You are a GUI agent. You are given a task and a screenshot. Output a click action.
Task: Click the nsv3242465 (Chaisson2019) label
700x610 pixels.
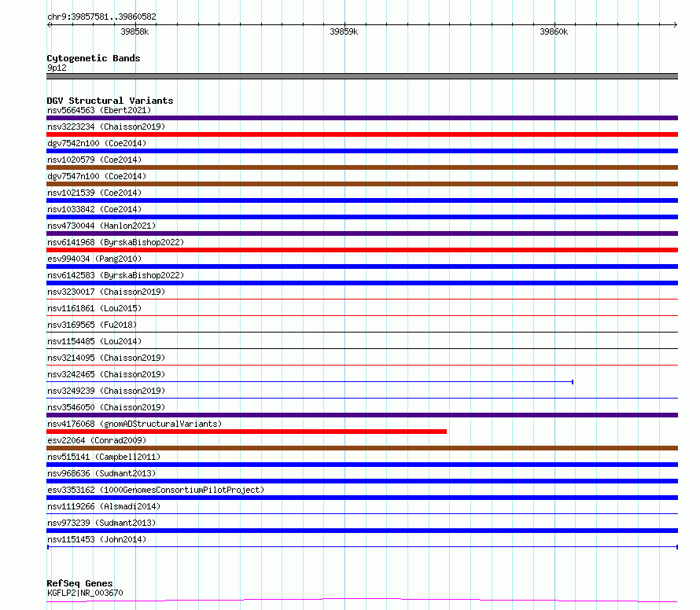tap(106, 374)
